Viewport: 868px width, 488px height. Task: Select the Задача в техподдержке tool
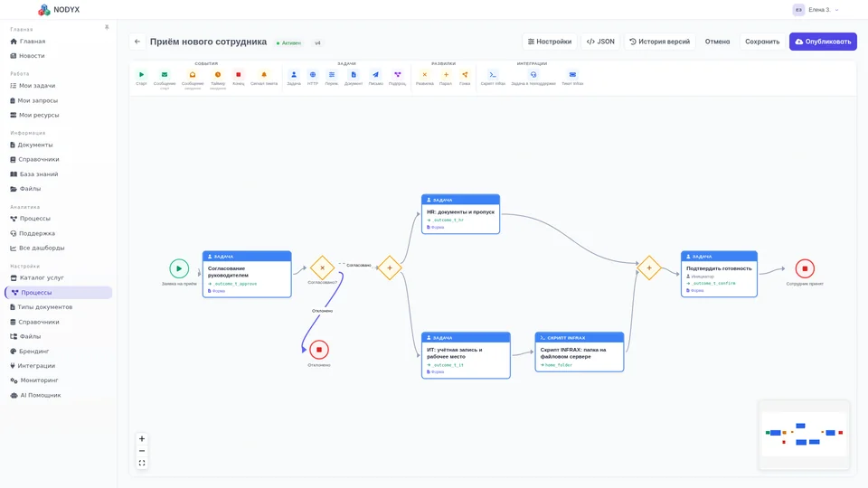pyautogui.click(x=533, y=78)
